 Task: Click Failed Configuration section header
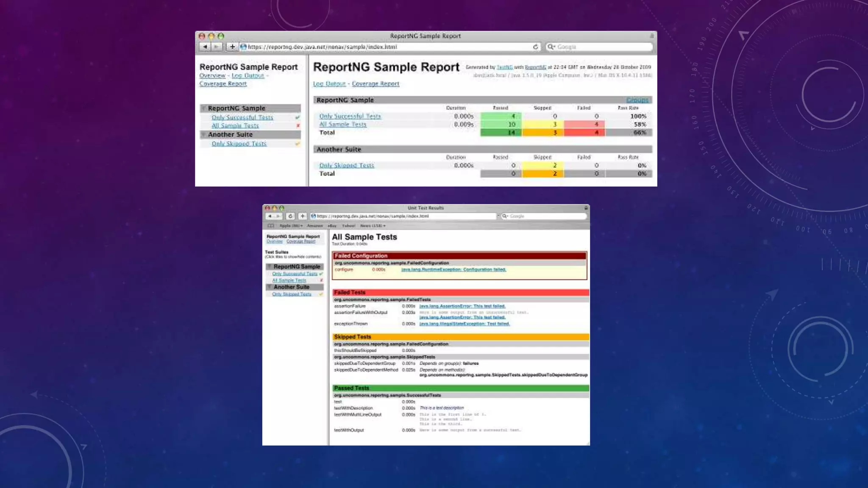pos(460,256)
